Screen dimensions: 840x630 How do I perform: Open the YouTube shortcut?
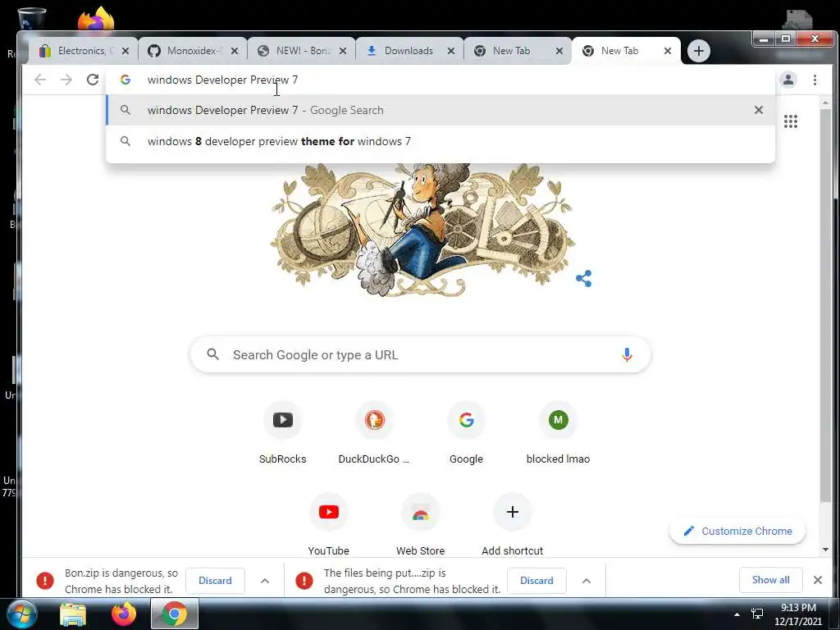click(328, 525)
